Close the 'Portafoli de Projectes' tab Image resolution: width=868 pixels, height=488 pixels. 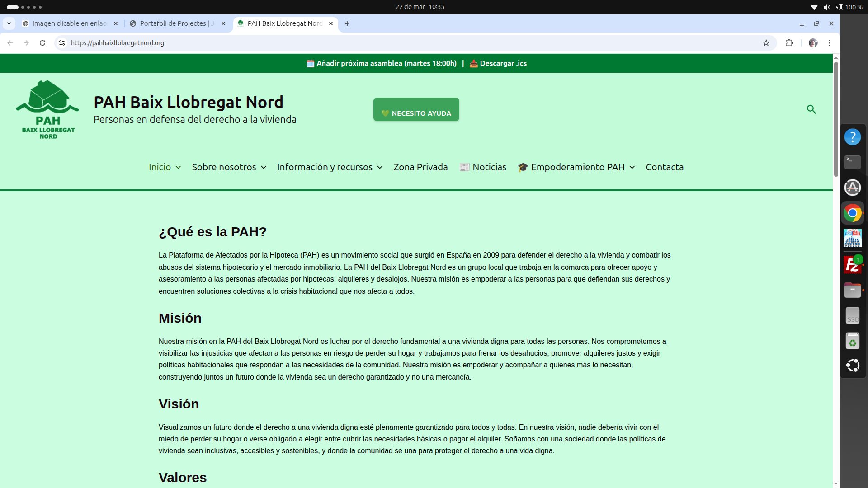223,23
